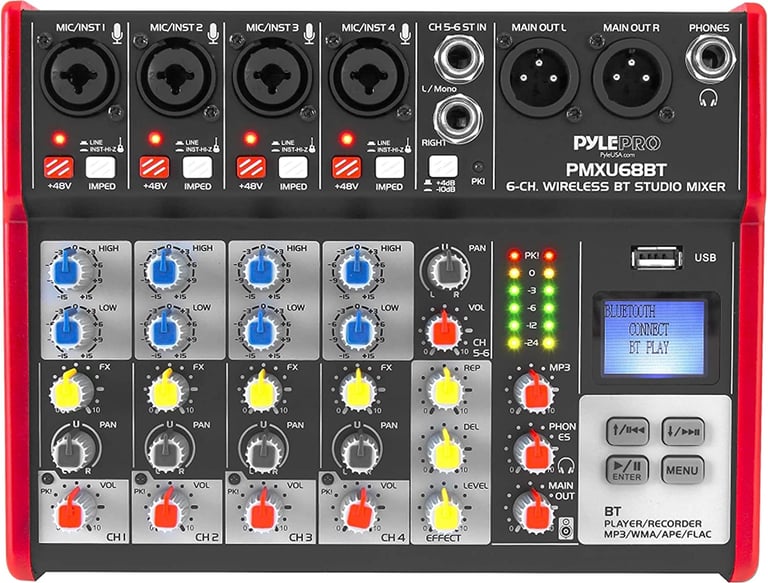Click the headphone icon under PHONES jack

708,97
